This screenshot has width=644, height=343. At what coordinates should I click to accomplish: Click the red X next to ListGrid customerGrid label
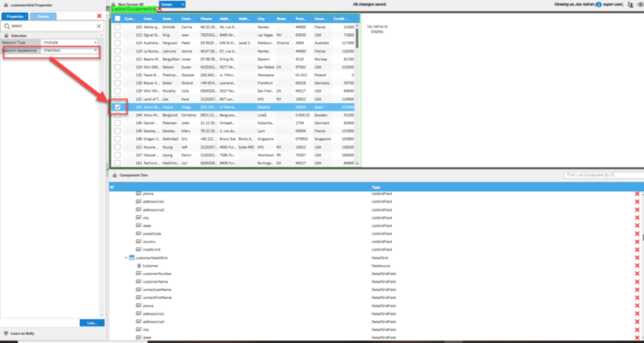click(159, 8)
